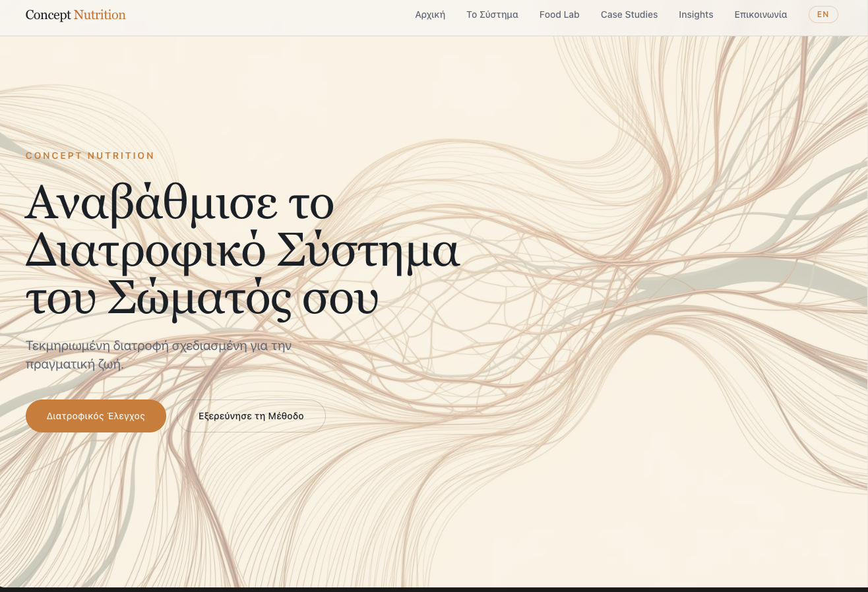Click the Αναβάθμισε το Διατροφικό Σύστημα headline
This screenshot has width=868, height=592.
(243, 253)
